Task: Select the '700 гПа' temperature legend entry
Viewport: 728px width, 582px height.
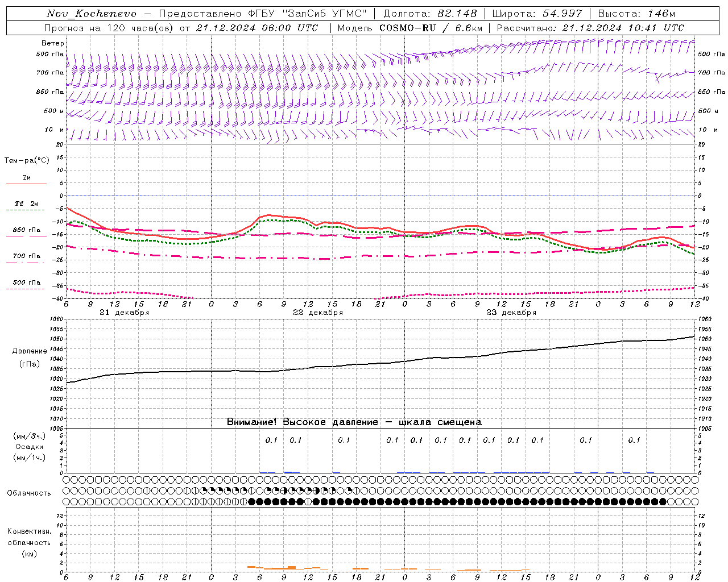Action: tap(27, 256)
